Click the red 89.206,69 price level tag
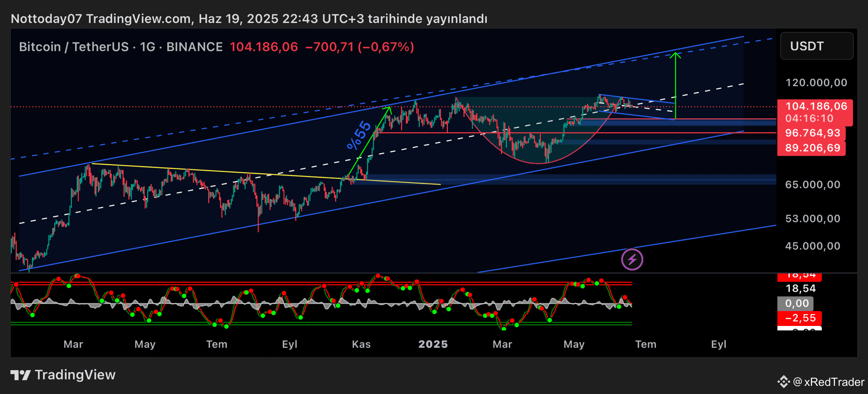 pos(811,148)
